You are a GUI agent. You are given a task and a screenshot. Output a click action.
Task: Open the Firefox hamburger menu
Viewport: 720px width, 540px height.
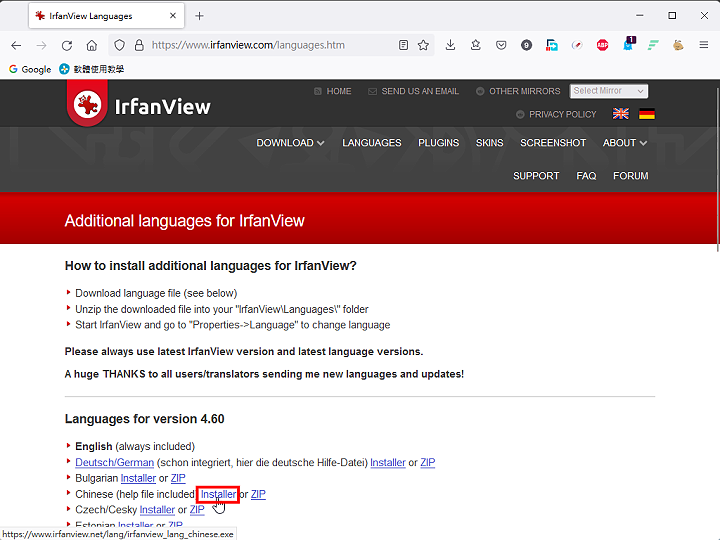703,45
